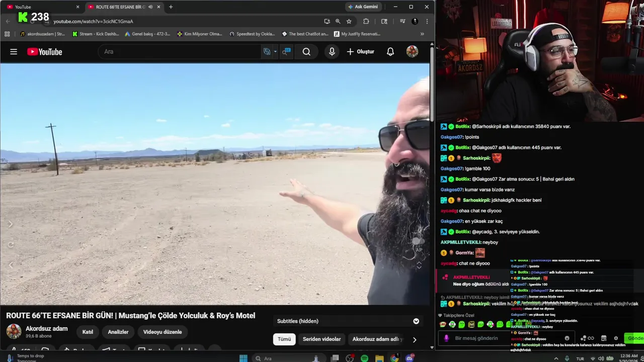Start voice search with the microphone icon
Viewport: 644px width, 362px height.
tap(332, 52)
